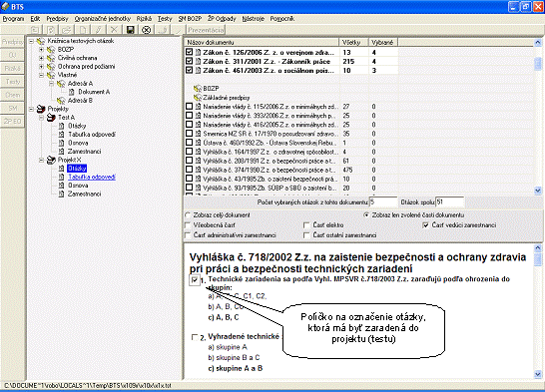Expand the Civilná ochrana tree node

click(41, 58)
